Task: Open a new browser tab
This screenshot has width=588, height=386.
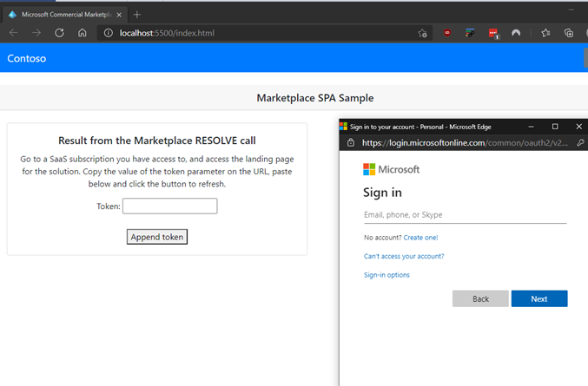Action: tap(137, 15)
